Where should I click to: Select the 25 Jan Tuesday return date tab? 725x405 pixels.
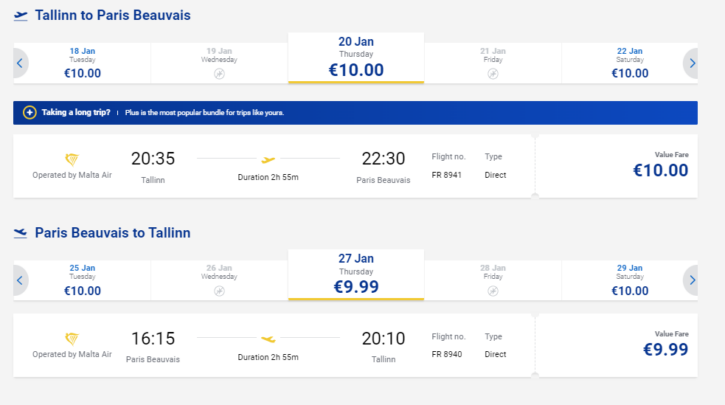(82, 280)
